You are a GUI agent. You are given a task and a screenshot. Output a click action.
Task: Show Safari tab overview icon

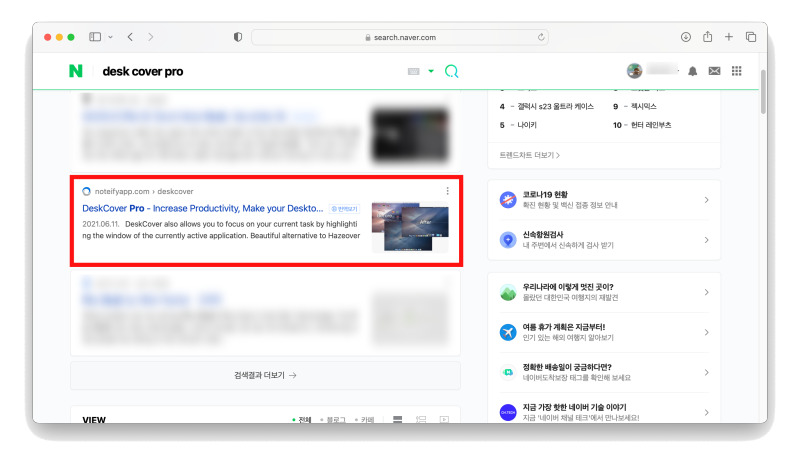click(751, 37)
